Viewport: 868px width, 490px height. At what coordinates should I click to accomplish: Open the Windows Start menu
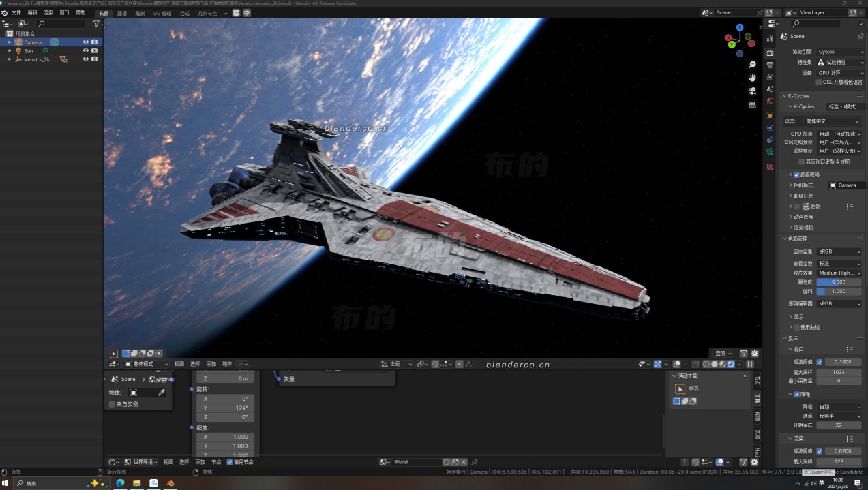click(6, 483)
